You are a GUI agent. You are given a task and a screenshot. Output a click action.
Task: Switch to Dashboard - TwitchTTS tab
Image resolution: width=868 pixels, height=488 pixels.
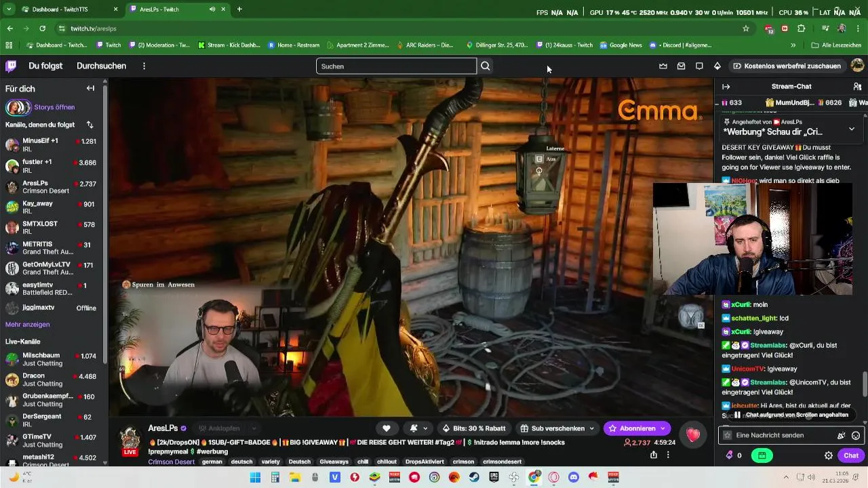pyautogui.click(x=70, y=9)
